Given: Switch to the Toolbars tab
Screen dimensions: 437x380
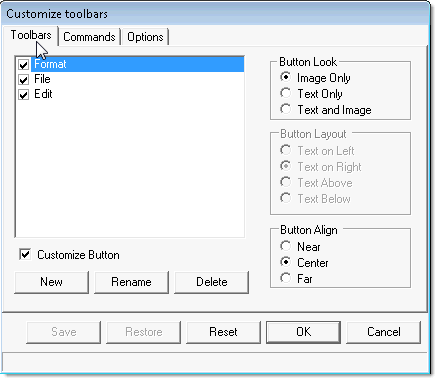Looking at the screenshot, I should click(x=31, y=35).
